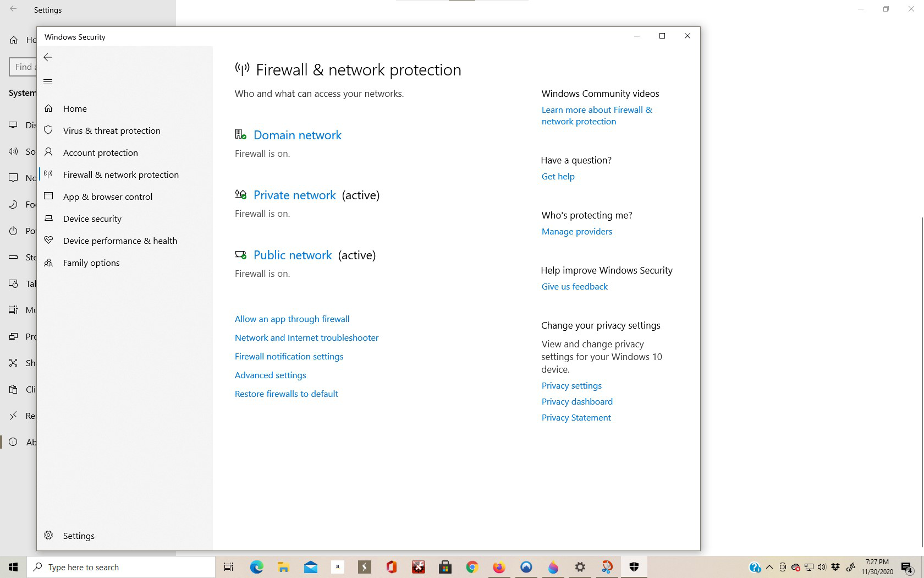Launch Microsoft Edge from taskbar
The image size is (924, 578).
(257, 567)
